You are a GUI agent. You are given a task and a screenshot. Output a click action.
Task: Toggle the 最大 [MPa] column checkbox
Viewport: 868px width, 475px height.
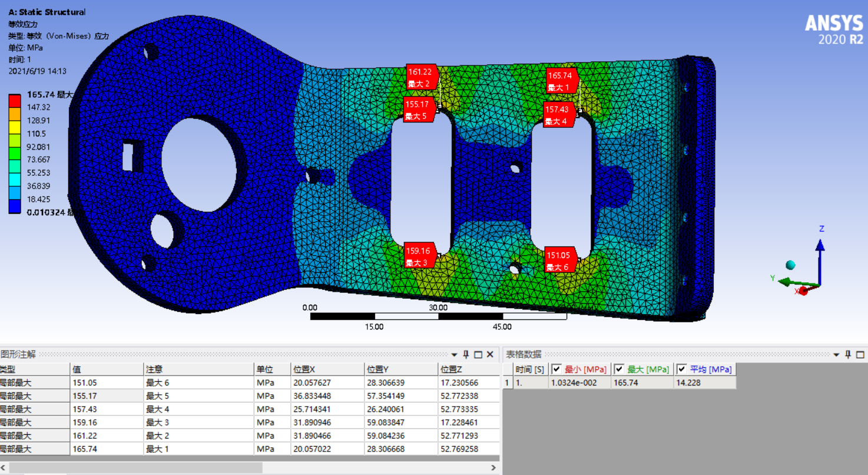coord(619,370)
